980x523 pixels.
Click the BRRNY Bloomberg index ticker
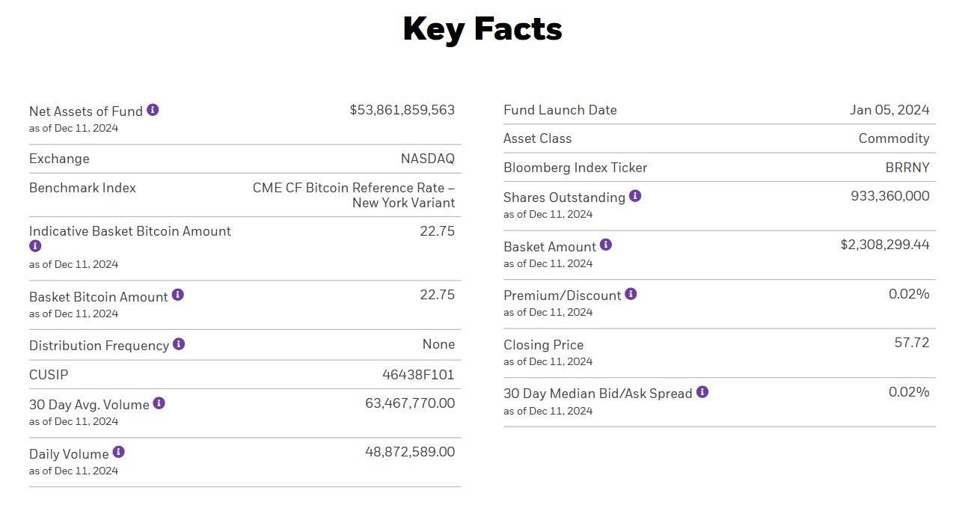907,168
